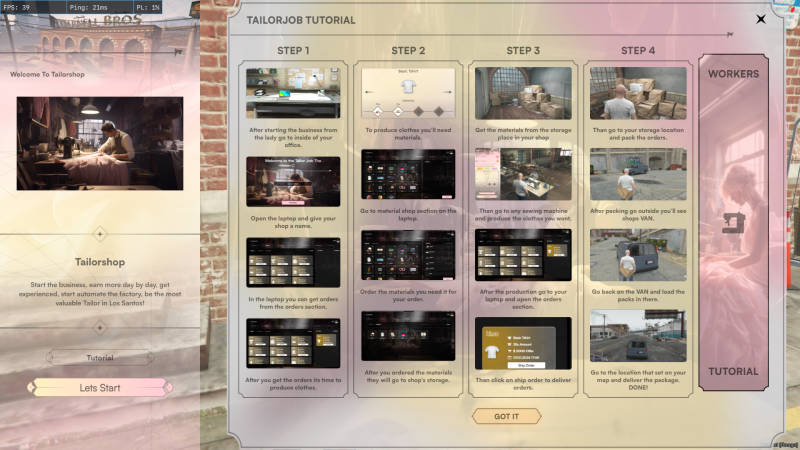Open the deliver package driving thumbnail in Step 4
Viewport: 800px width, 450px height.
(x=638, y=336)
